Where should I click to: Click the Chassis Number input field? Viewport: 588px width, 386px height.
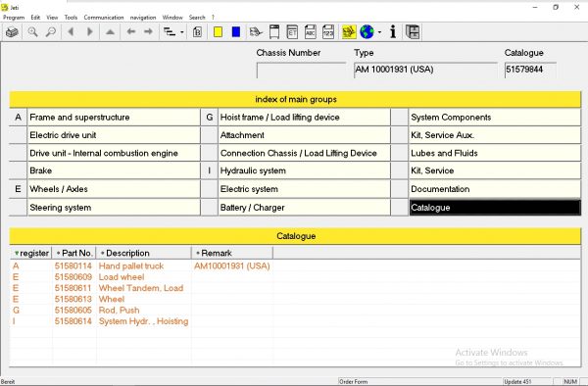click(x=301, y=71)
